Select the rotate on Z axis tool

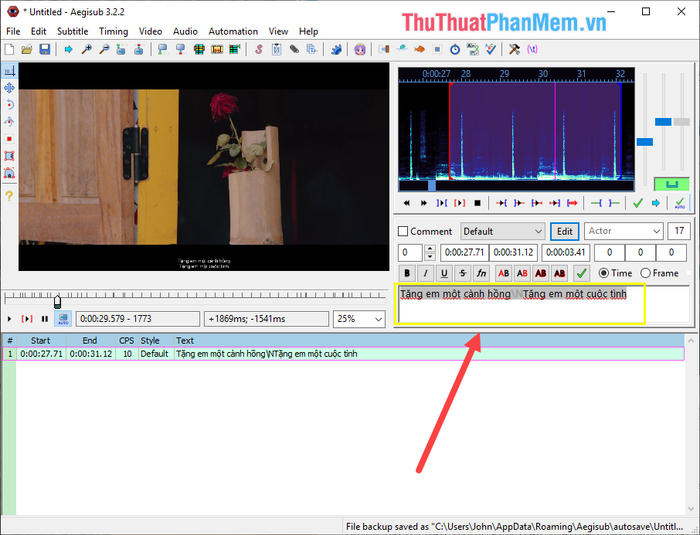pos(9,105)
